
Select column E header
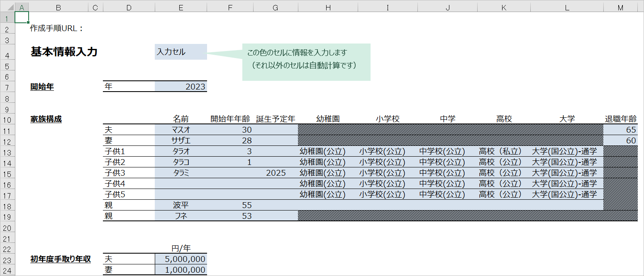click(x=181, y=7)
